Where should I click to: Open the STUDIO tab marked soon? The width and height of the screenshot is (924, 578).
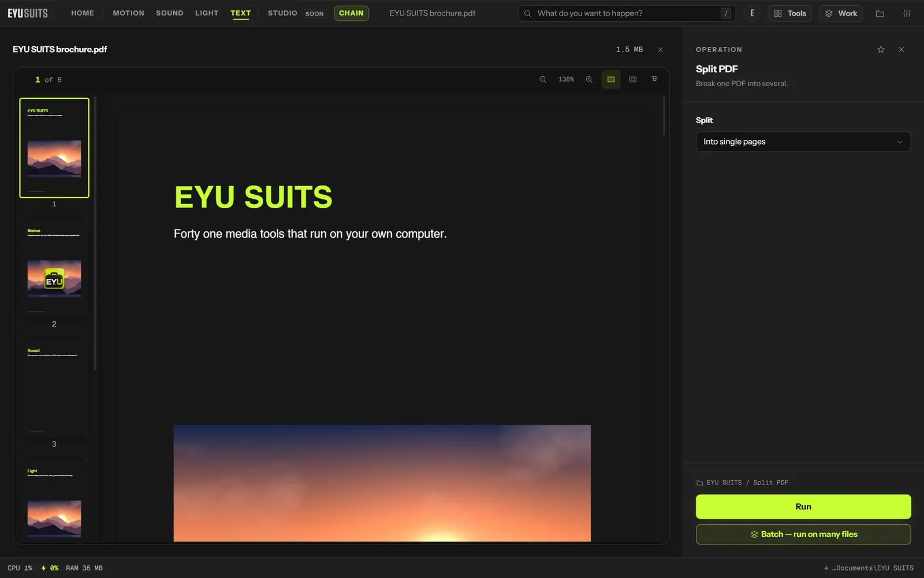[x=296, y=13]
